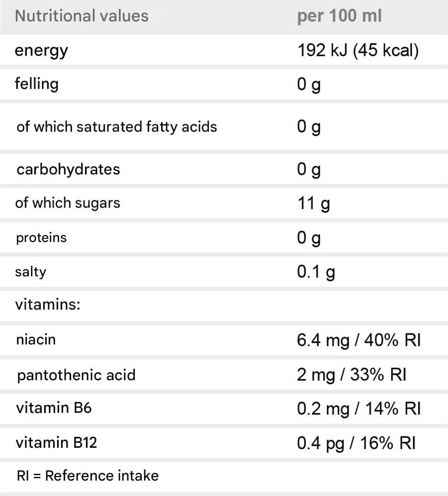Click the vitamin B6 row label
Image resolution: width=448 pixels, height=496 pixels.
[54, 408]
